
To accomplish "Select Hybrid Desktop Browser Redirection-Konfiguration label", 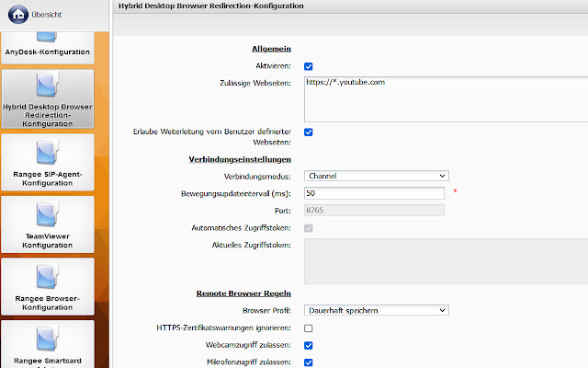I will [x=48, y=115].
